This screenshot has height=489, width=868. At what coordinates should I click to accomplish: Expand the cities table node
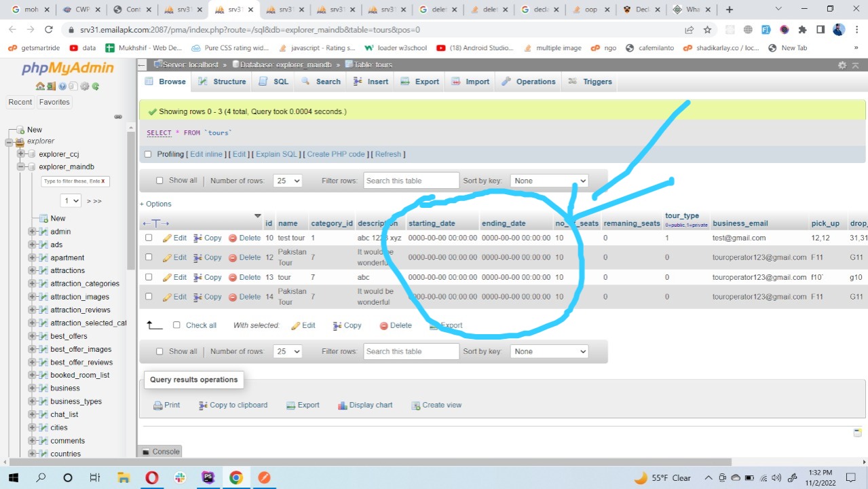click(x=32, y=428)
